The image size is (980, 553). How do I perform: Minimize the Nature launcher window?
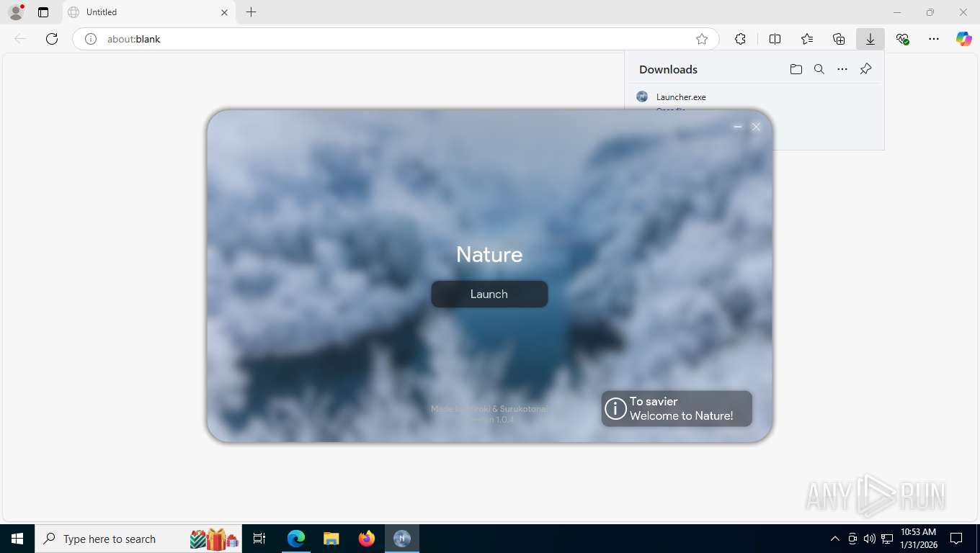tap(738, 127)
